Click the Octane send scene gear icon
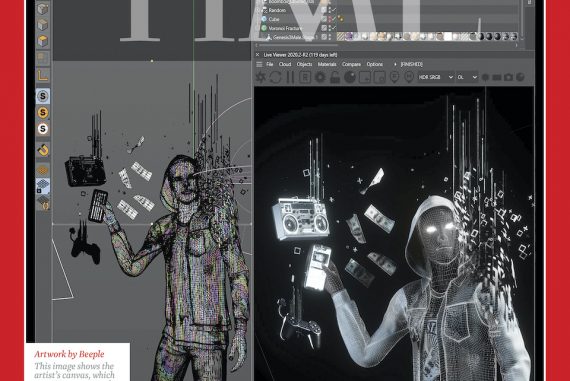This screenshot has width=570, height=381. (x=260, y=77)
